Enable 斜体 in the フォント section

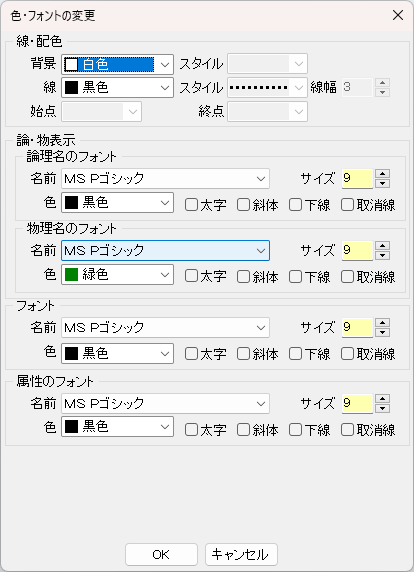tap(258, 354)
